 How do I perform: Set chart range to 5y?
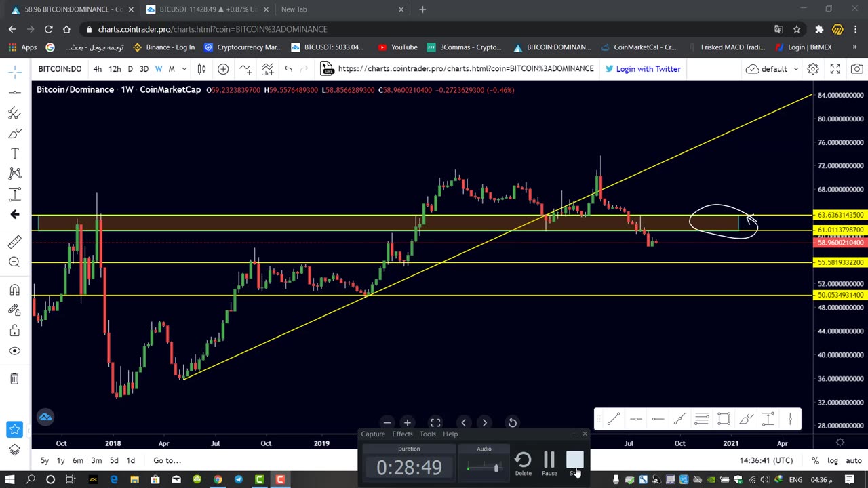click(45, 461)
